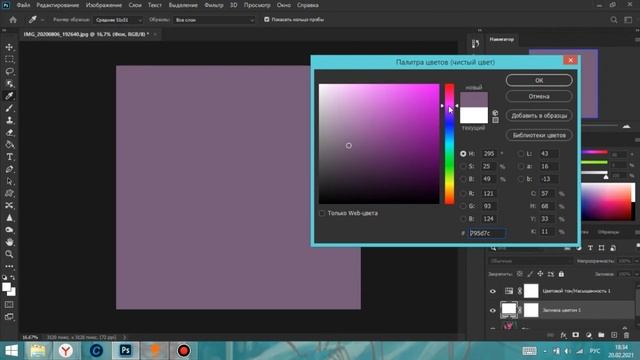The height and width of the screenshot is (360, 640).
Task: Select the Rectangular Marquee tool
Action: click(9, 60)
